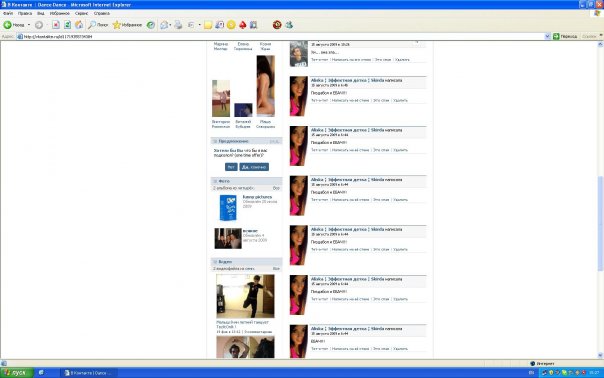Open the Windows Пуск start button
This screenshot has width=604, height=378.
coord(17,373)
